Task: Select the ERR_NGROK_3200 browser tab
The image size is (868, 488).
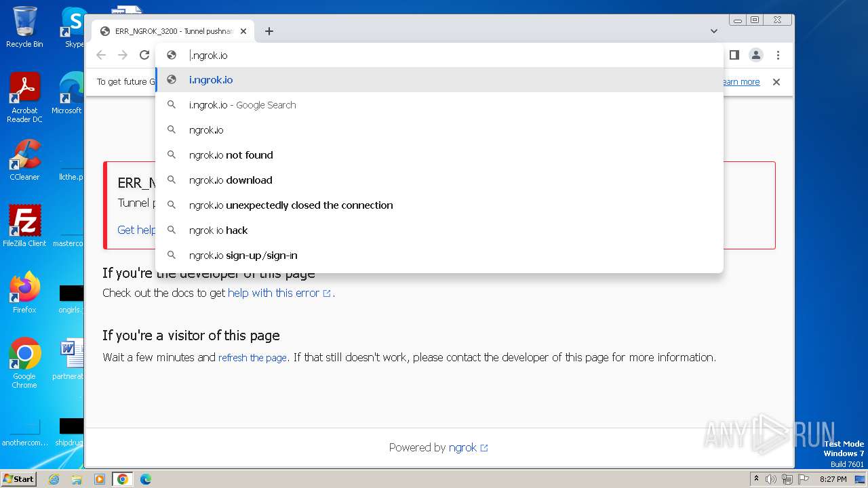Action: (x=173, y=31)
